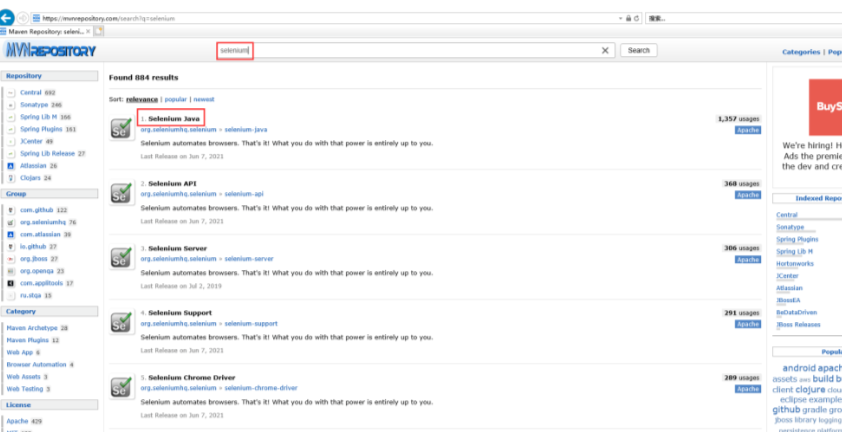Click the icon beside Spring Plugins
The height and width of the screenshot is (432, 842).
coord(11,129)
